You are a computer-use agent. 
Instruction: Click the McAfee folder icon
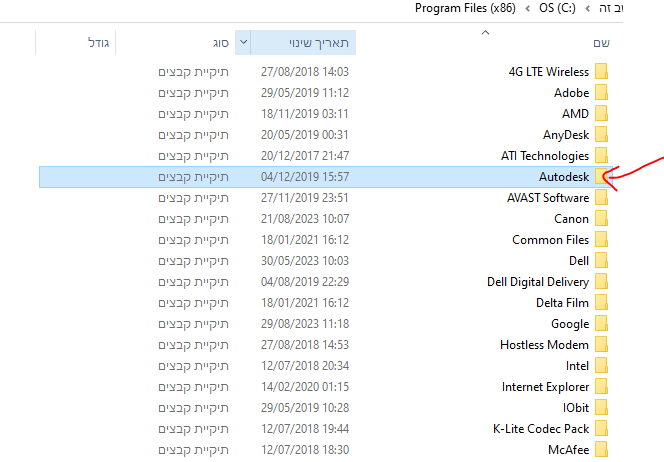point(601,449)
